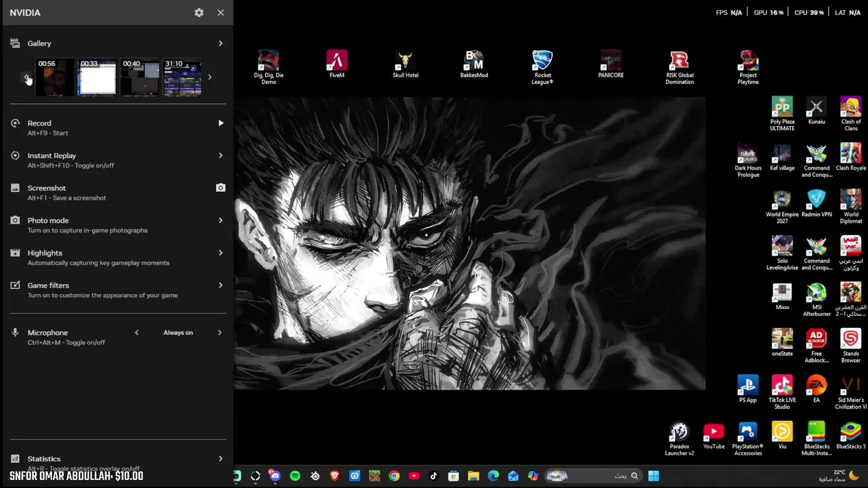Open Brave browser from the taskbar
Image resolution: width=868 pixels, height=488 pixels.
(x=334, y=476)
